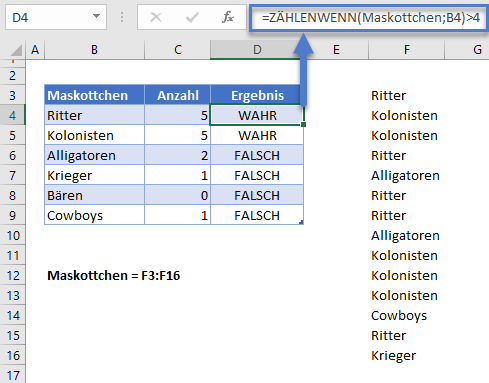This screenshot has height=383, width=489.
Task: Select cell F4 containing Kolonisten
Action: tap(406, 115)
